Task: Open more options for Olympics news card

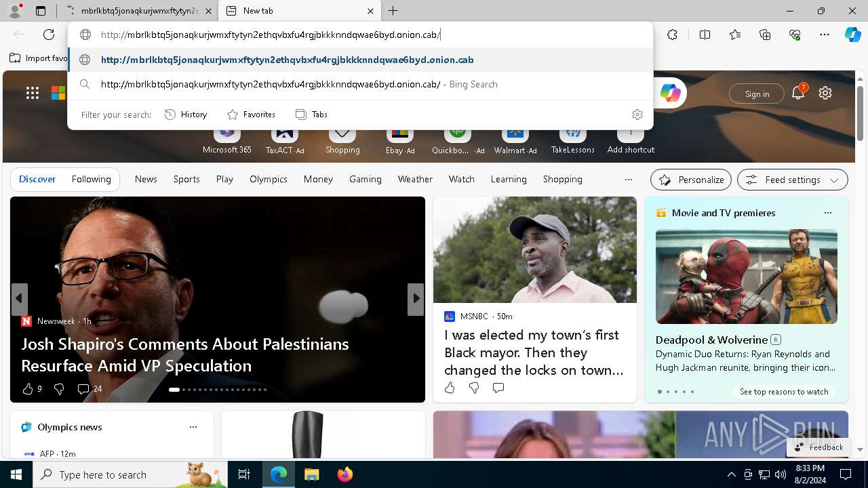Action: click(193, 427)
